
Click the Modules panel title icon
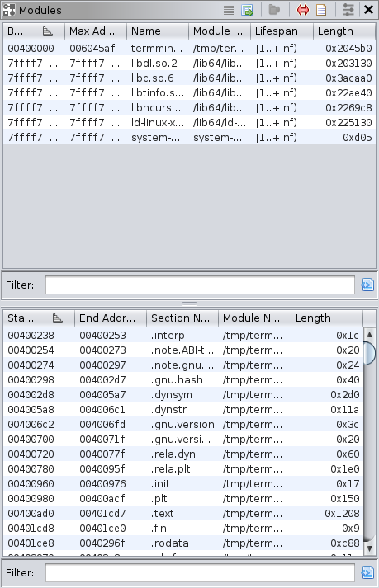pyautogui.click(x=8, y=10)
